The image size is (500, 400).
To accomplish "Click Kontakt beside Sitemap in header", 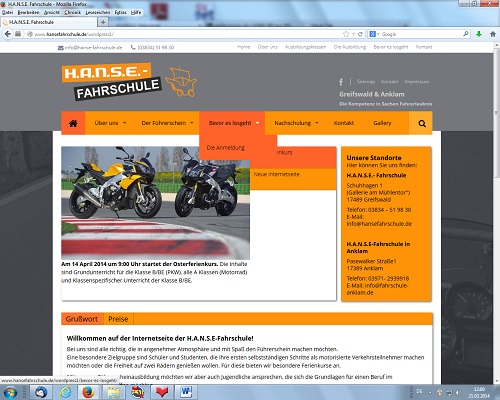I will [x=389, y=82].
